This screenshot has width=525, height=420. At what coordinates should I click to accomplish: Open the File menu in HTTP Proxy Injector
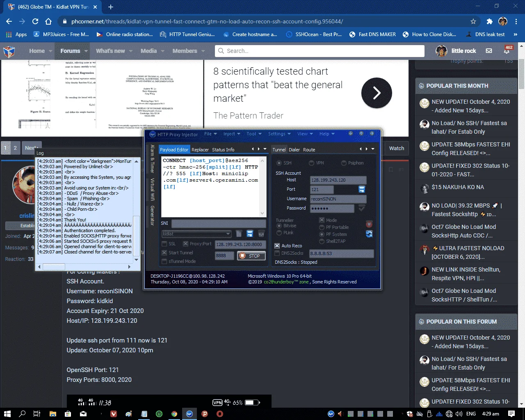210,134
